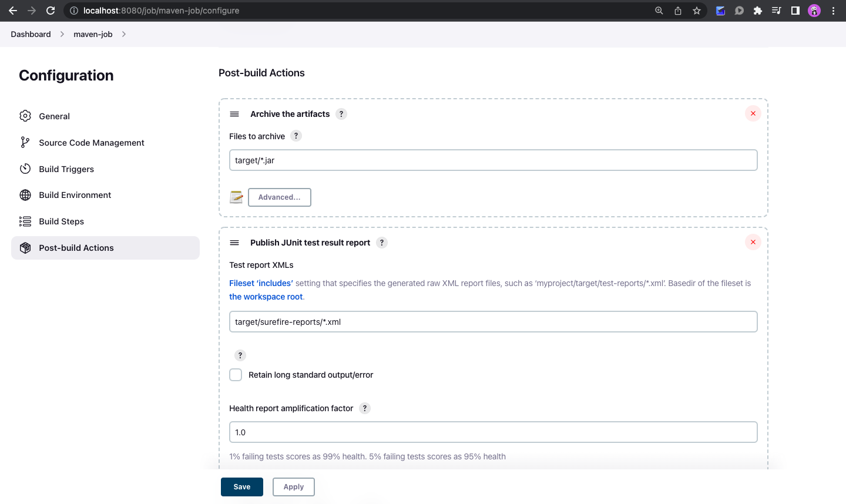Click the notepad icon beside Advanced button
Viewport: 846px width, 504px height.
pos(236,197)
